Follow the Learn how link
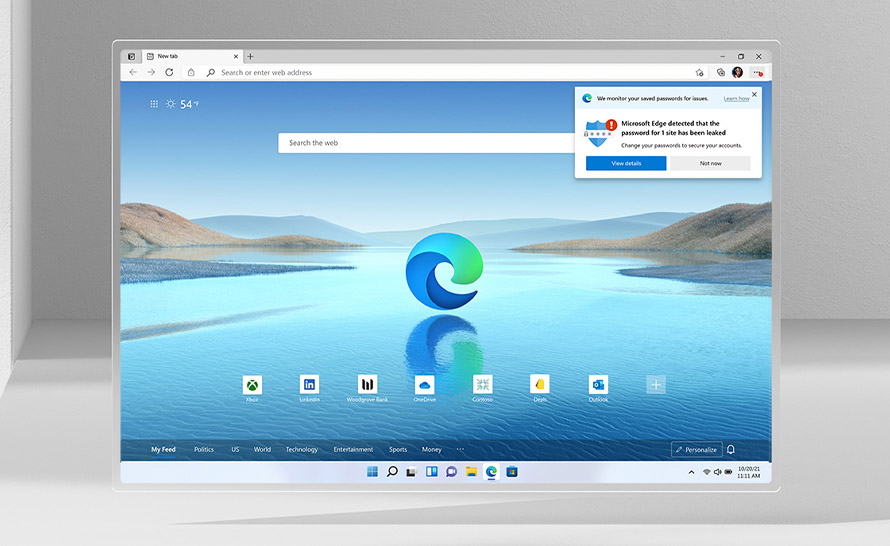The image size is (890, 546). [x=736, y=99]
